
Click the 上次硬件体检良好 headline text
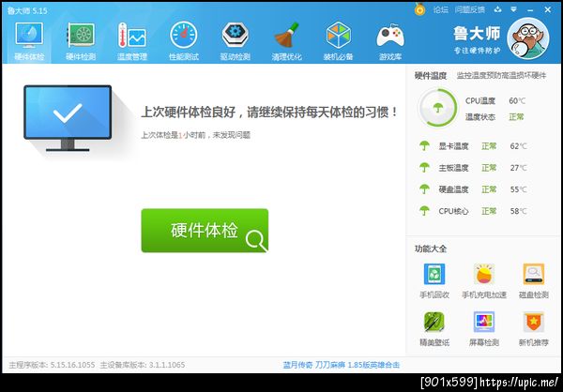(269, 112)
